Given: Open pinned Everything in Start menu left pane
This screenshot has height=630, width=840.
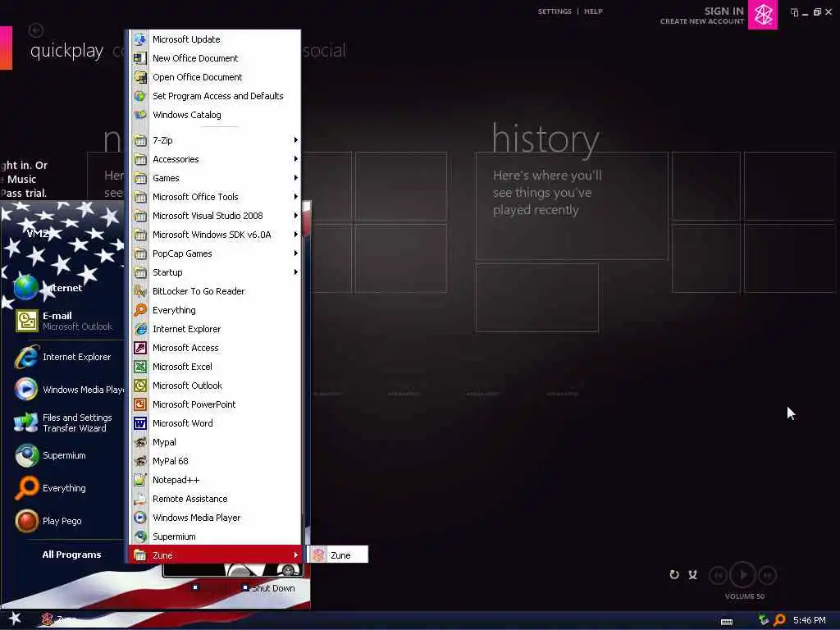Looking at the screenshot, I should [x=64, y=488].
